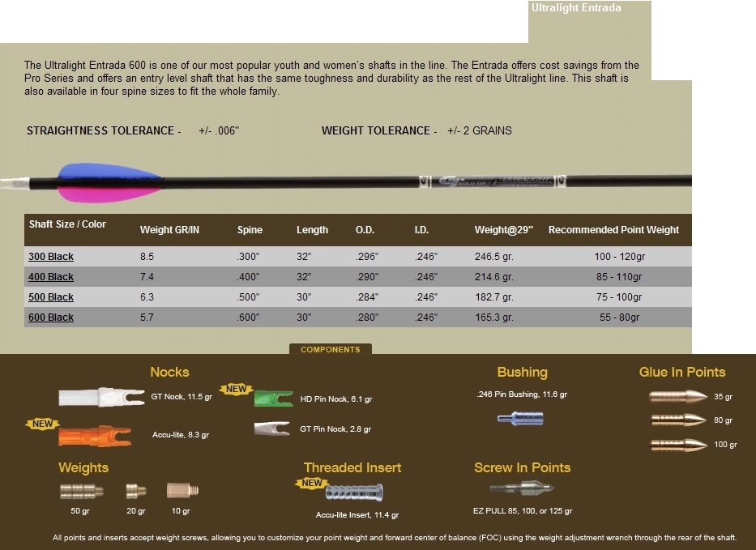Click the GT Nock, 11.5 gr label
This screenshot has width=756, height=550.
point(182,397)
